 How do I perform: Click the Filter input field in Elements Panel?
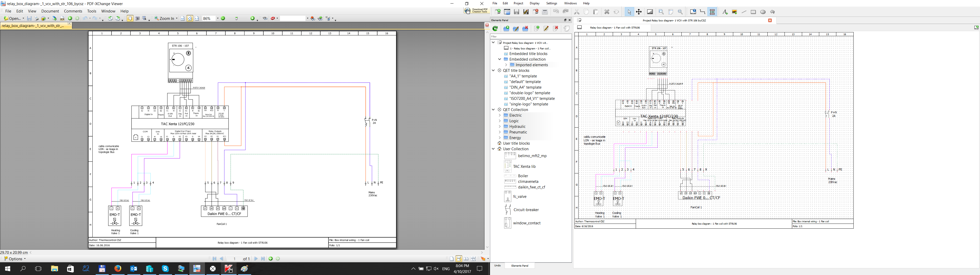pyautogui.click(x=530, y=36)
